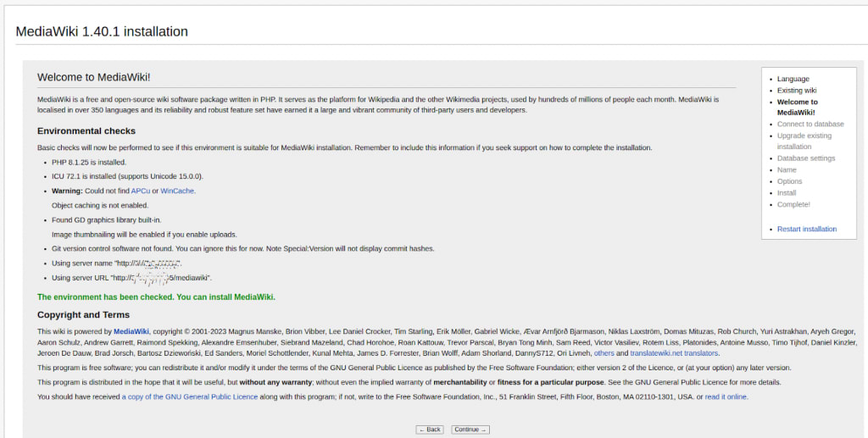Open the WinCache link
This screenshot has height=438, width=868.
pos(177,191)
